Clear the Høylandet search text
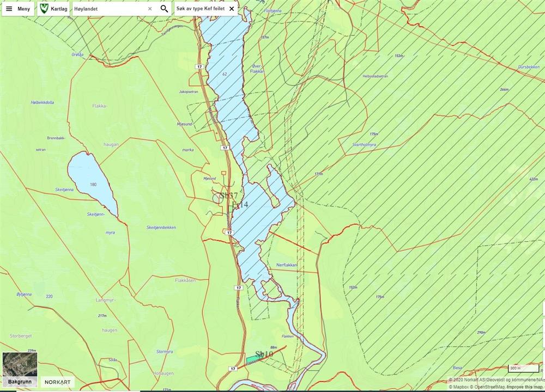545x392 pixels. click(x=150, y=9)
